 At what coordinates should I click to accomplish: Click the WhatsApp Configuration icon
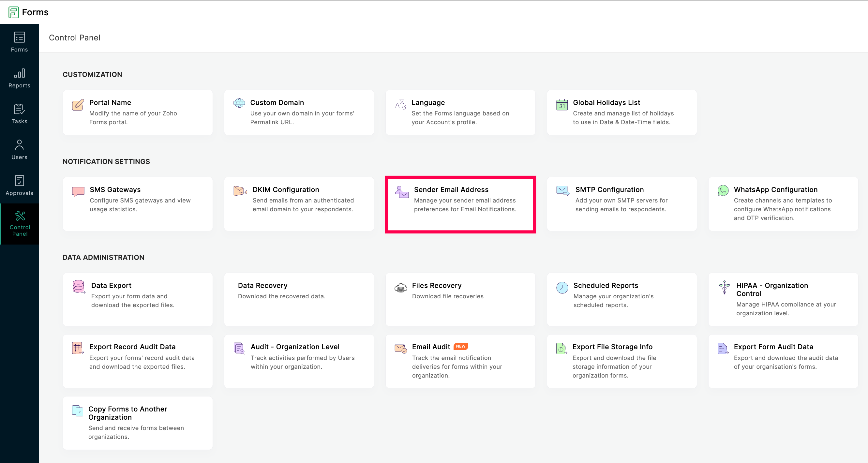723,190
